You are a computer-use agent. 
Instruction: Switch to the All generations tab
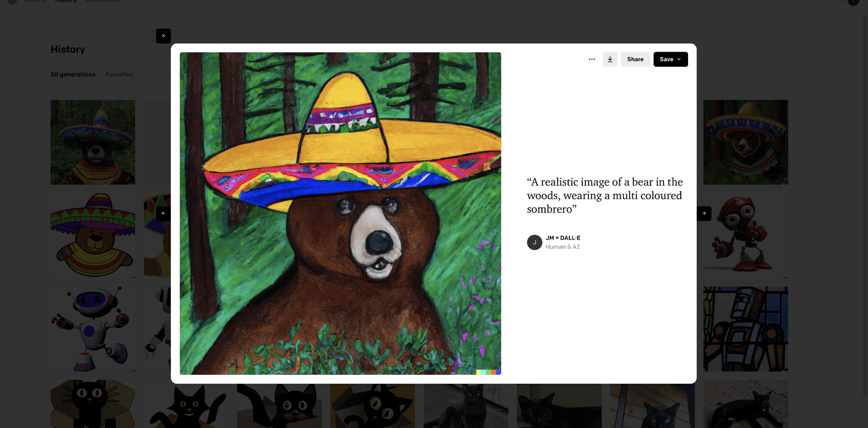coord(73,74)
